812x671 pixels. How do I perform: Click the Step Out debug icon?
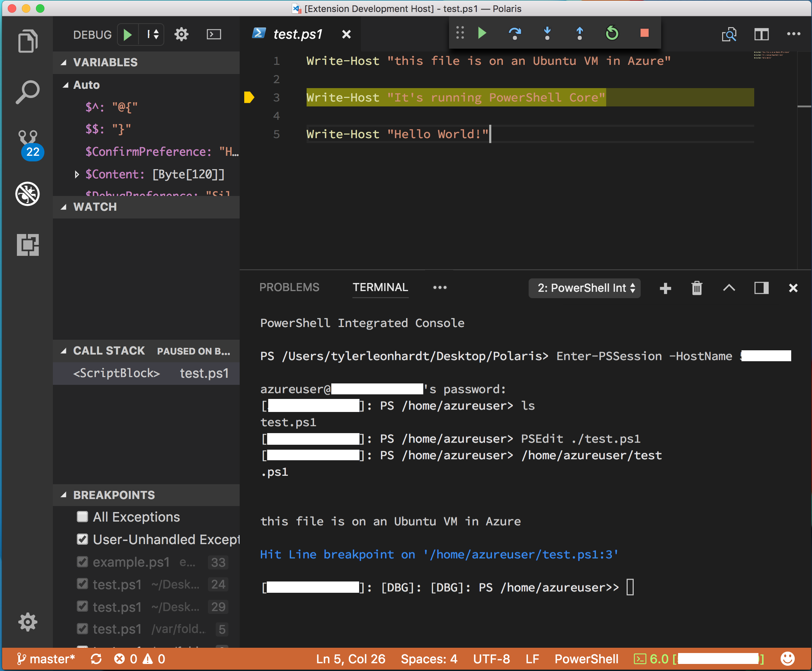click(x=579, y=34)
